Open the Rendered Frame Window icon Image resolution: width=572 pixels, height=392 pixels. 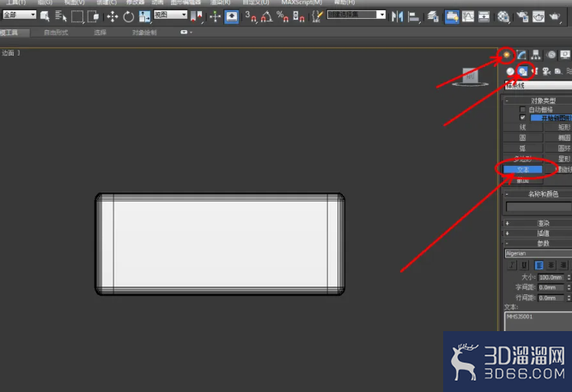pos(539,16)
